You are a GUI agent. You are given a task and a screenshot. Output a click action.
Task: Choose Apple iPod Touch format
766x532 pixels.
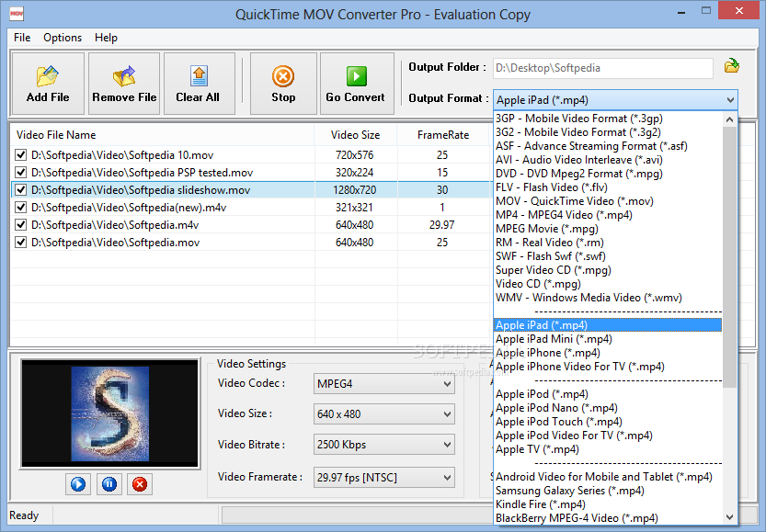(608, 422)
